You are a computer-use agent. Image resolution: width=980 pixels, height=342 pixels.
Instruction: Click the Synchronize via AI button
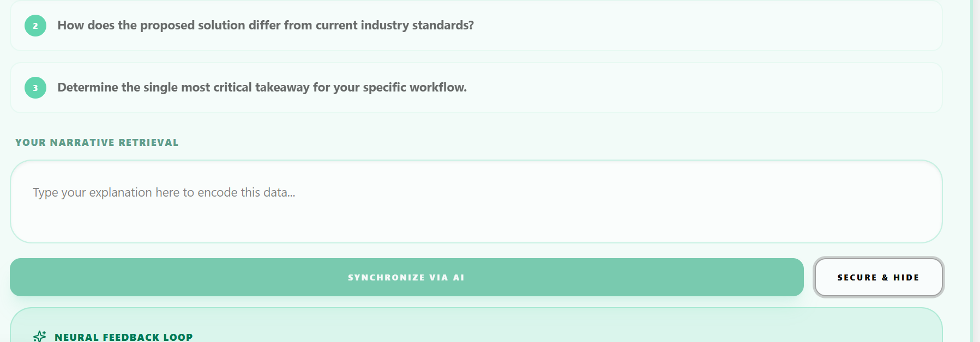[407, 277]
